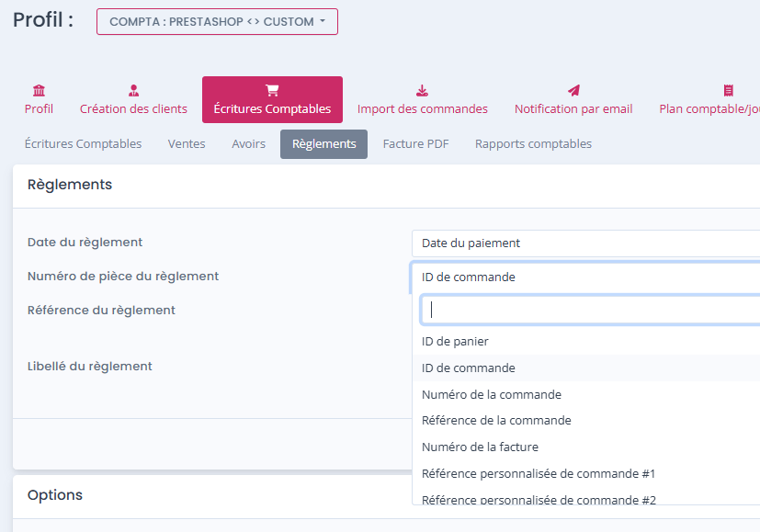Click the paper plane icon for email notification

[x=573, y=90]
